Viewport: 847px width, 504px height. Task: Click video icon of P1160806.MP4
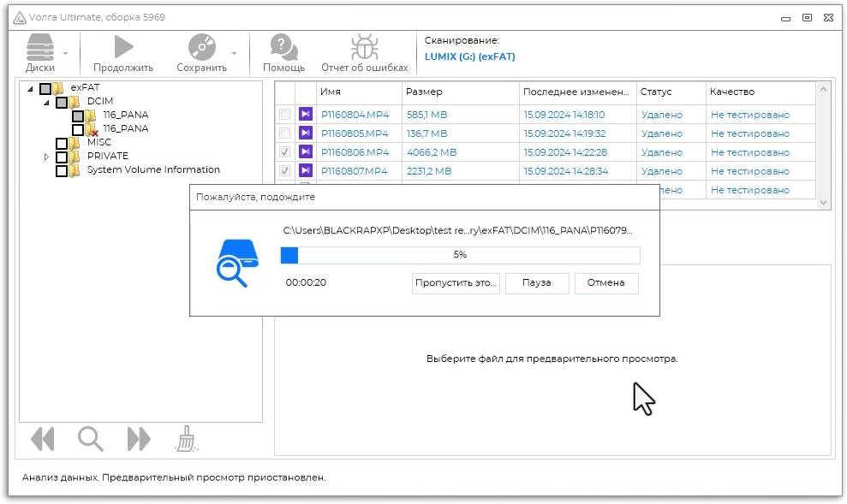pyautogui.click(x=306, y=151)
